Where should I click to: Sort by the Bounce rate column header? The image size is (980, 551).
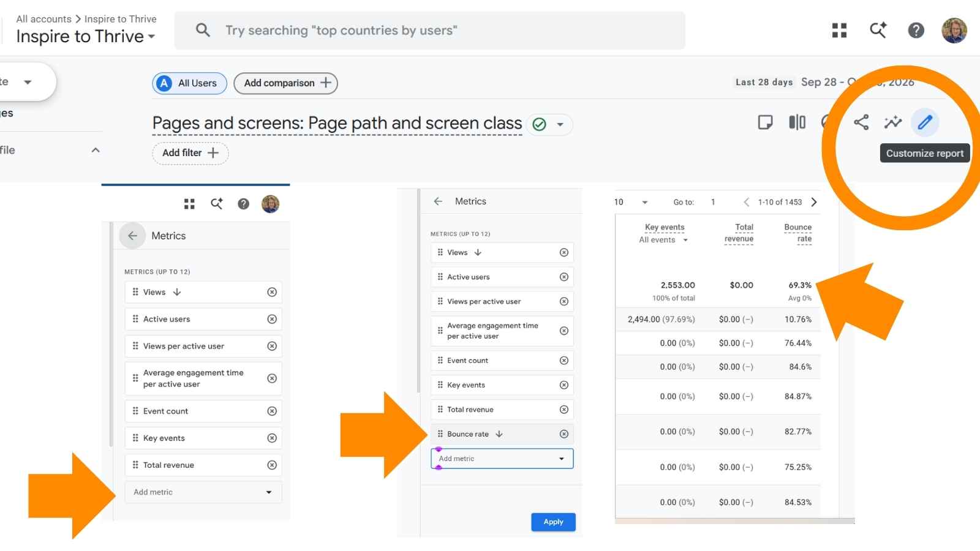tap(798, 233)
